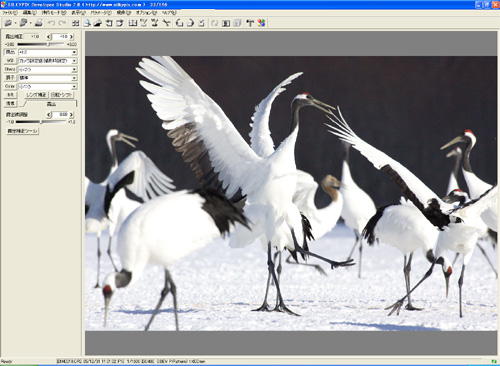Open the ファイル(F) menu
The height and width of the screenshot is (366, 500).
pos(10,13)
